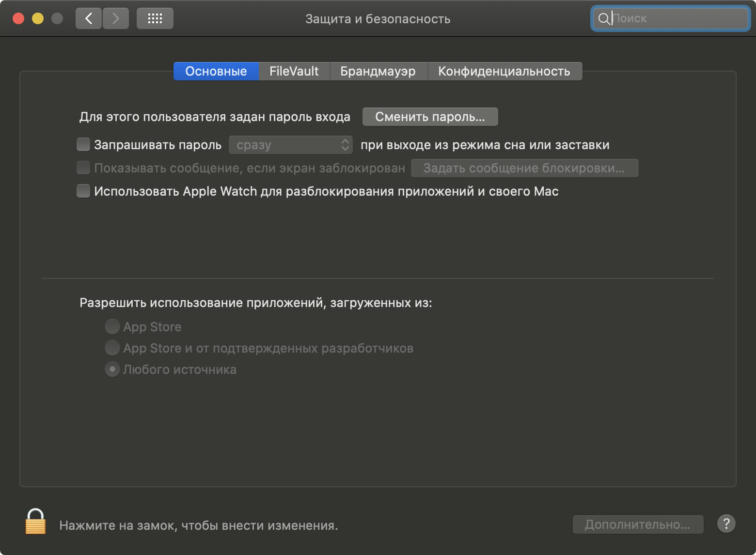The width and height of the screenshot is (756, 555).
Task: Select App Store и от подтвержденных разработчиков option
Action: [x=112, y=348]
